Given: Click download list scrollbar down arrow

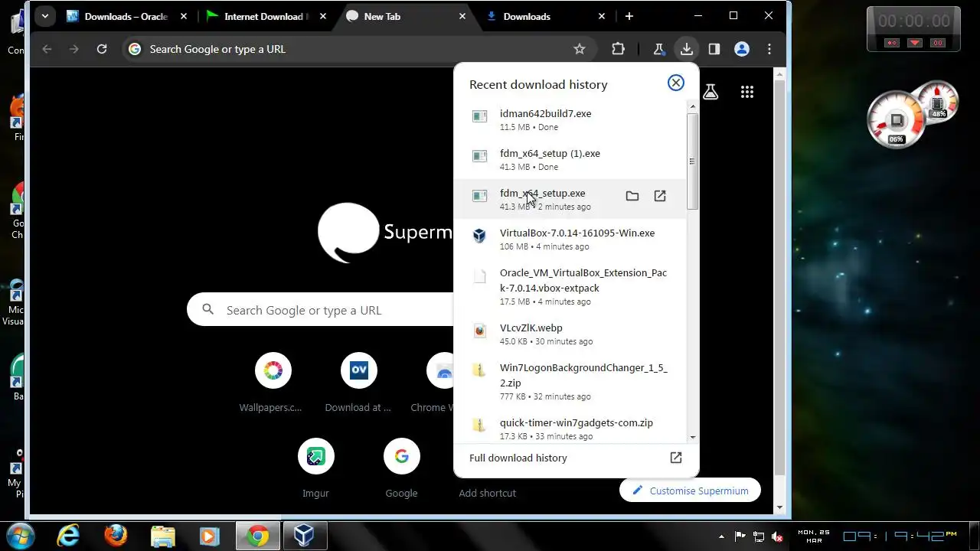Looking at the screenshot, I should [x=692, y=437].
